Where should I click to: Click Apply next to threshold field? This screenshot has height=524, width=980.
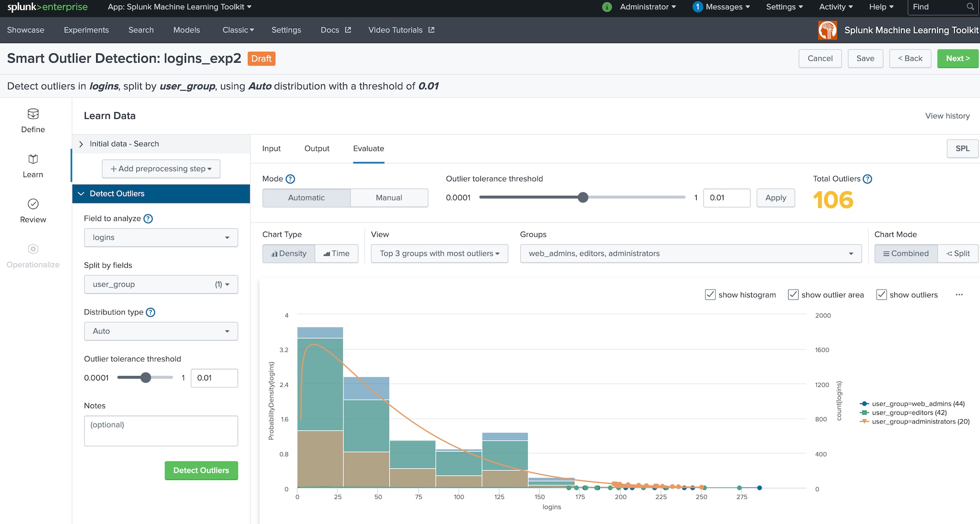(776, 198)
